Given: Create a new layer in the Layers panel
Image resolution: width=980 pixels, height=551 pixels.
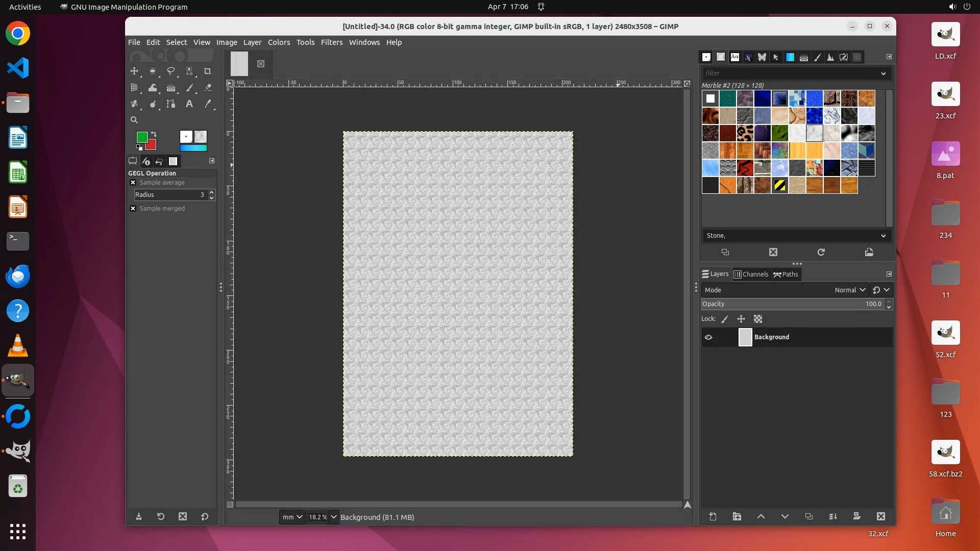Looking at the screenshot, I should click(x=713, y=517).
